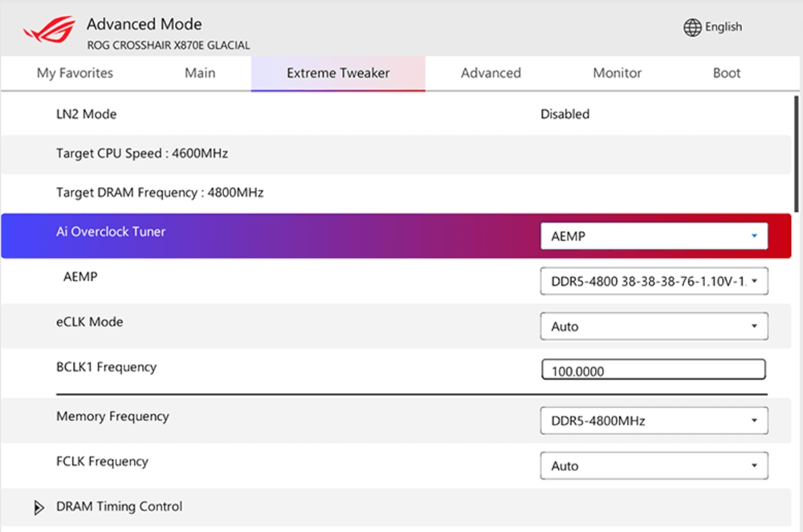The height and width of the screenshot is (532, 803).
Task: Select the Extreme Tweaker tab
Action: (338, 73)
